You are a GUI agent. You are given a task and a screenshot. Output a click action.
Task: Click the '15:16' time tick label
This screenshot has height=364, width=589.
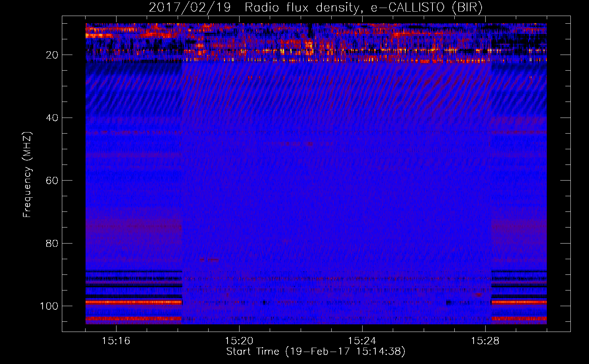116,341
